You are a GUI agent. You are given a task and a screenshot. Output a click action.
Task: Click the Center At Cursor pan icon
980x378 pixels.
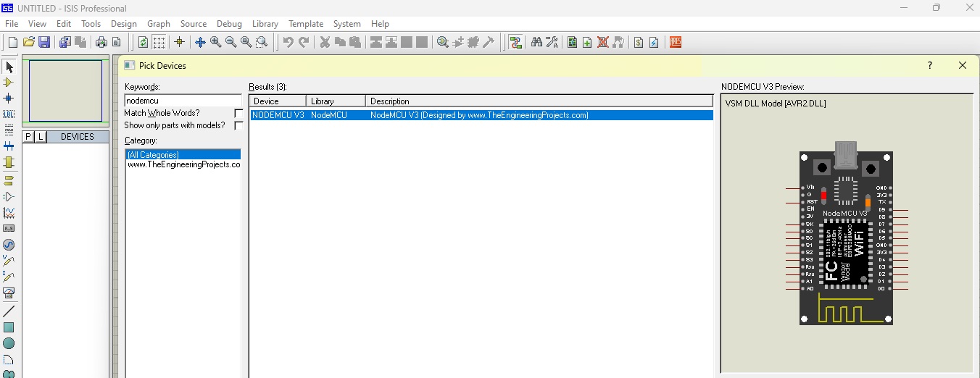point(200,42)
